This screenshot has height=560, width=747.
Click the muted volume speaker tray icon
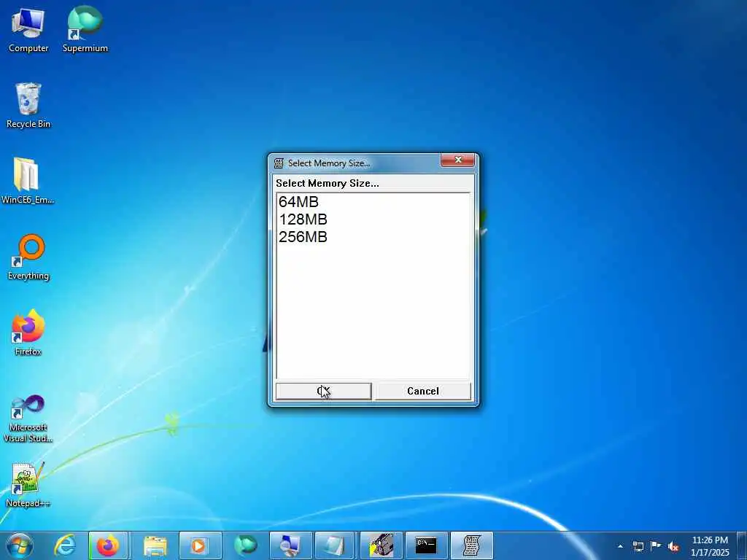click(673, 547)
